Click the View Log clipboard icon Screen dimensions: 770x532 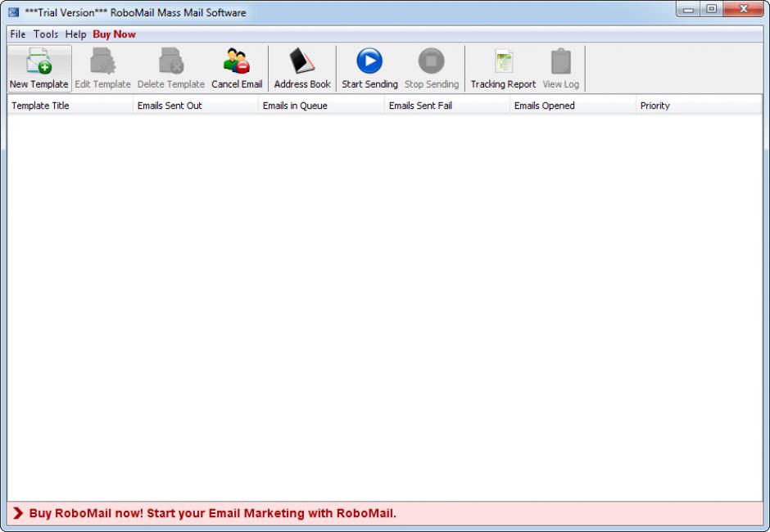pyautogui.click(x=560, y=62)
